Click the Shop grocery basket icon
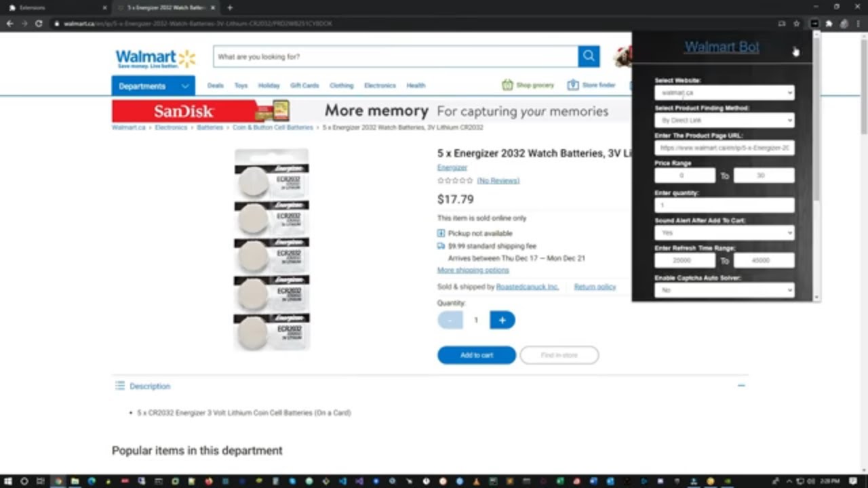This screenshot has height=488, width=868. pos(507,85)
